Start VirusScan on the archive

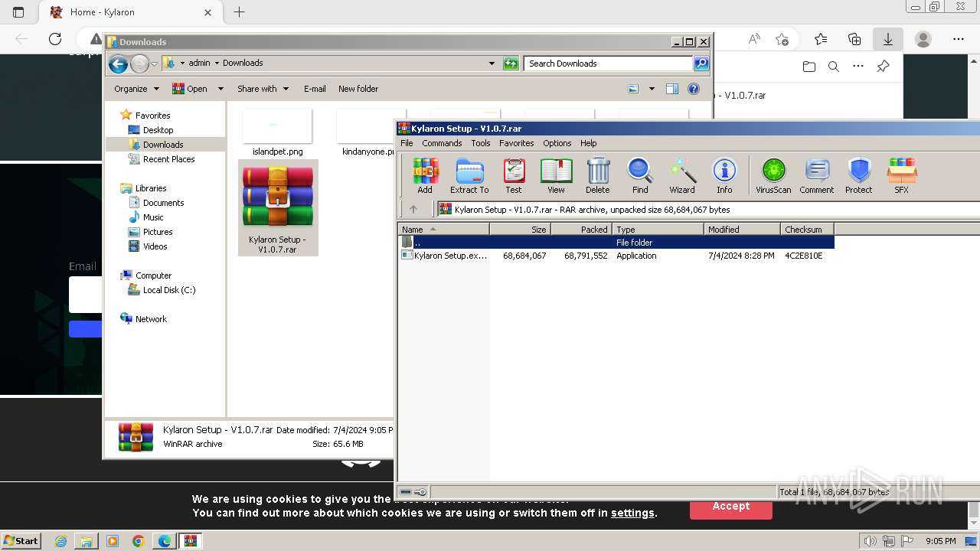pyautogui.click(x=773, y=176)
